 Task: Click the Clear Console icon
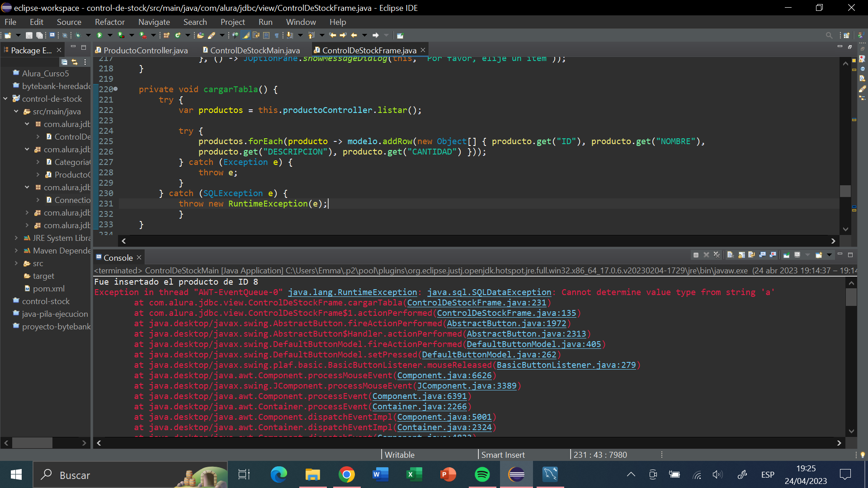pos(730,255)
